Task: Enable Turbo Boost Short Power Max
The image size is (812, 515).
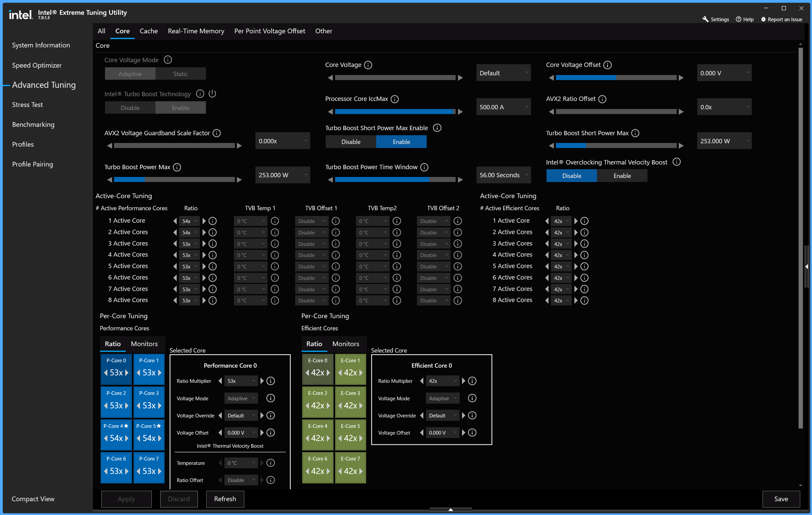Action: point(401,142)
